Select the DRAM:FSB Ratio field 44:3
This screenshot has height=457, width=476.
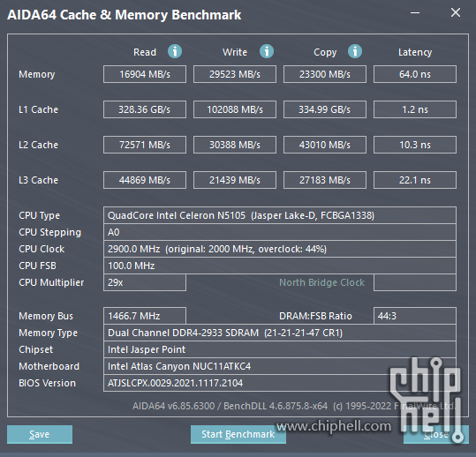pos(415,316)
